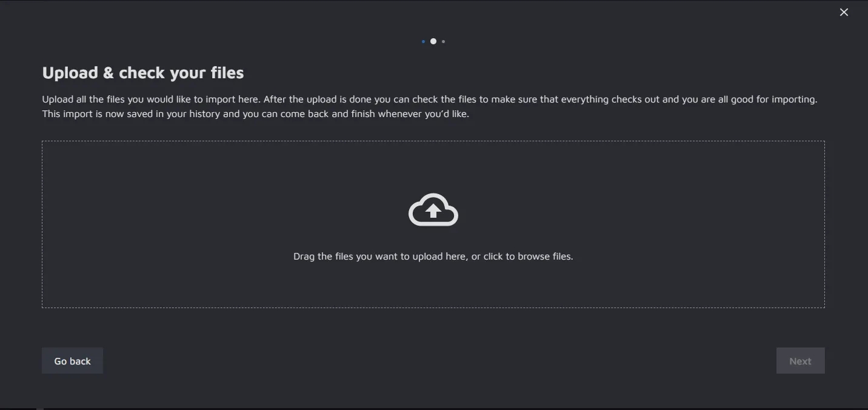This screenshot has width=868, height=410.
Task: Click the word 'Next' at bottom right
Action: (x=800, y=361)
